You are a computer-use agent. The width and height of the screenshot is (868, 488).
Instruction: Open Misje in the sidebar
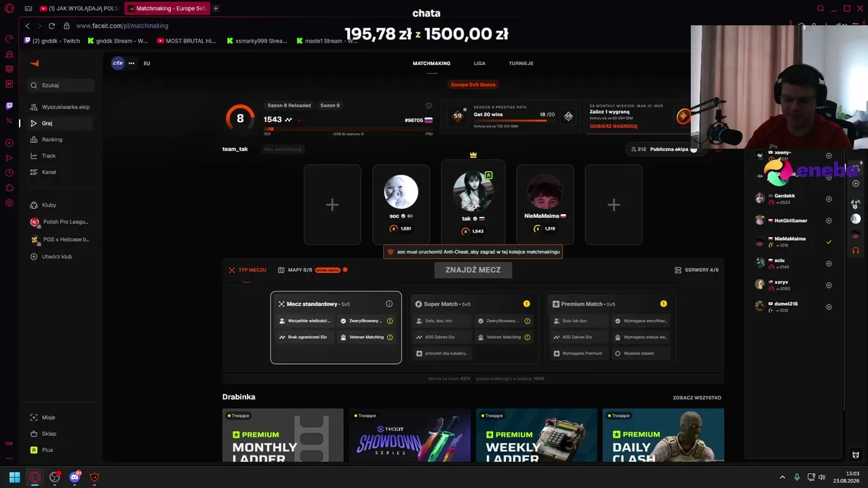pyautogui.click(x=60, y=418)
